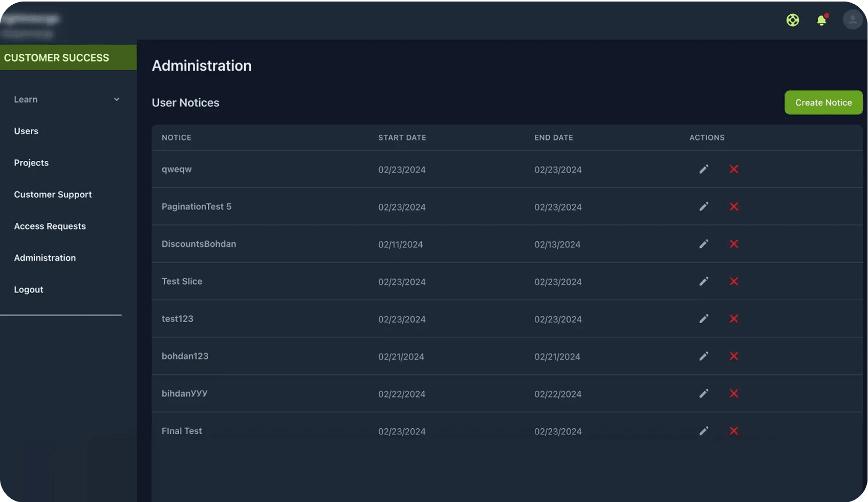Edit the bihdanYYY notice

(x=704, y=393)
